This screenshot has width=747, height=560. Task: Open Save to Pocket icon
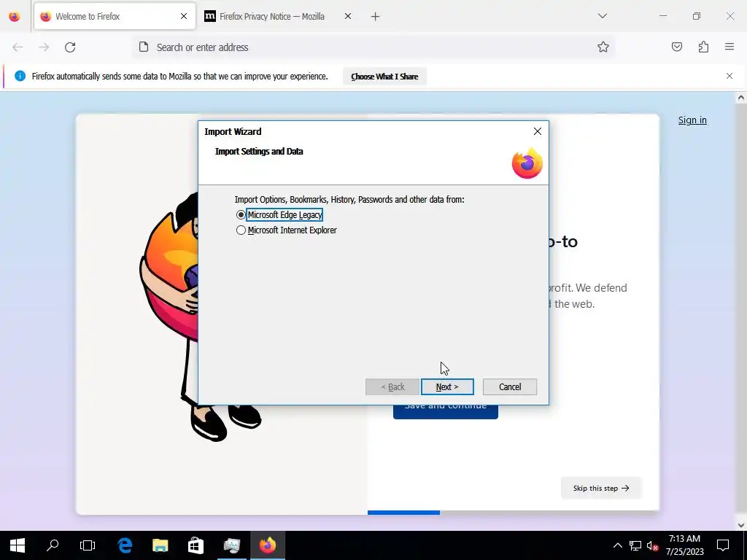[x=676, y=47]
